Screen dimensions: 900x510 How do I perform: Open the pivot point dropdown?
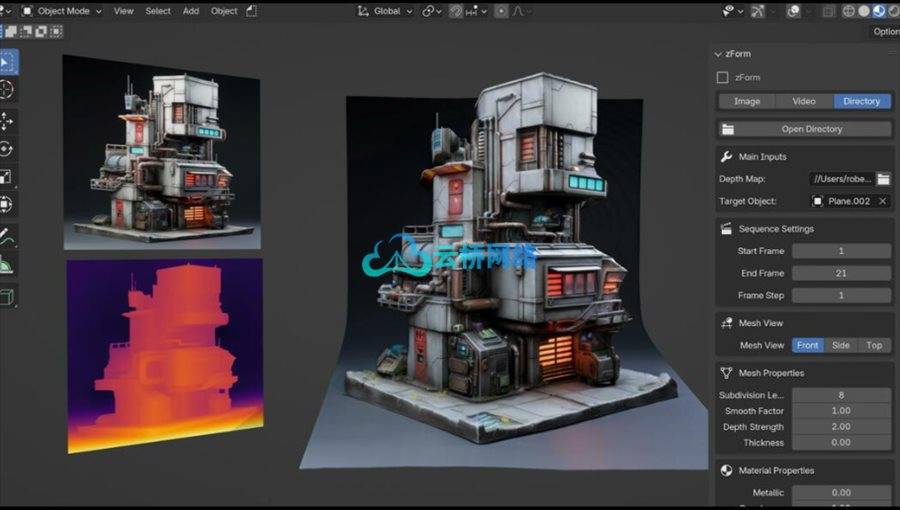[x=432, y=11]
